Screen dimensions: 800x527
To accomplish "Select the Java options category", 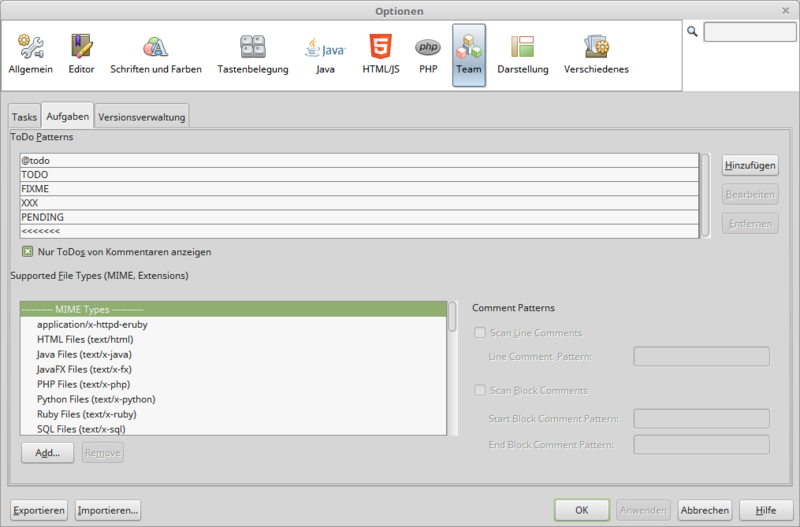I will [325, 55].
